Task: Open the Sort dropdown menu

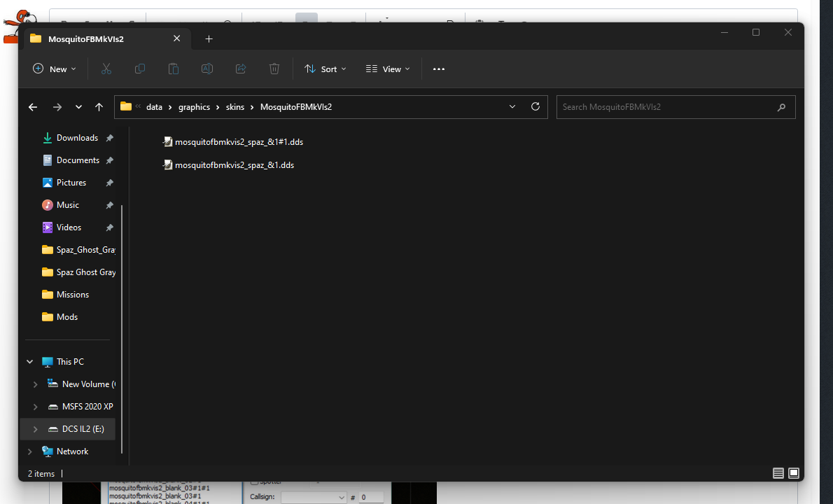Action: coord(325,69)
